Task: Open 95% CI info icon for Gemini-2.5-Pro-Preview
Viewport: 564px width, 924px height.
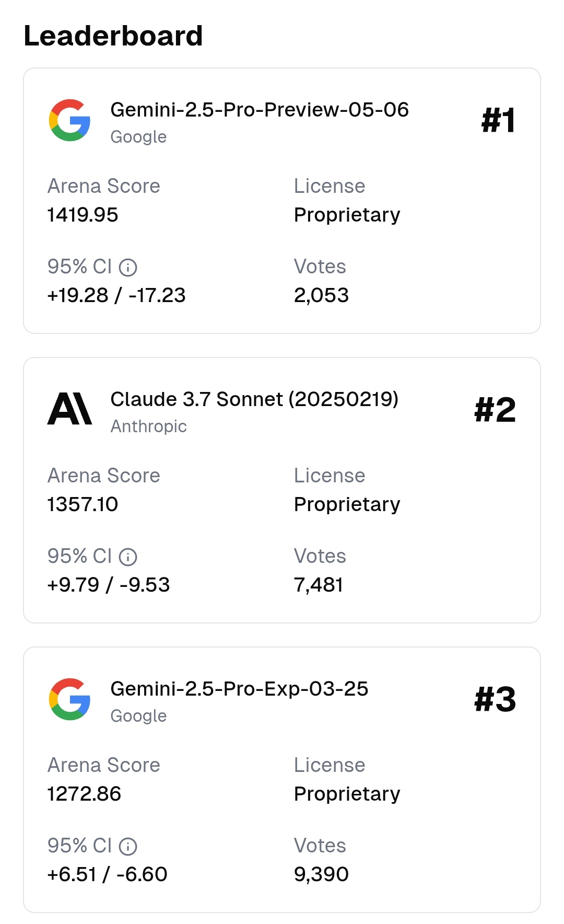Action: coord(128,268)
